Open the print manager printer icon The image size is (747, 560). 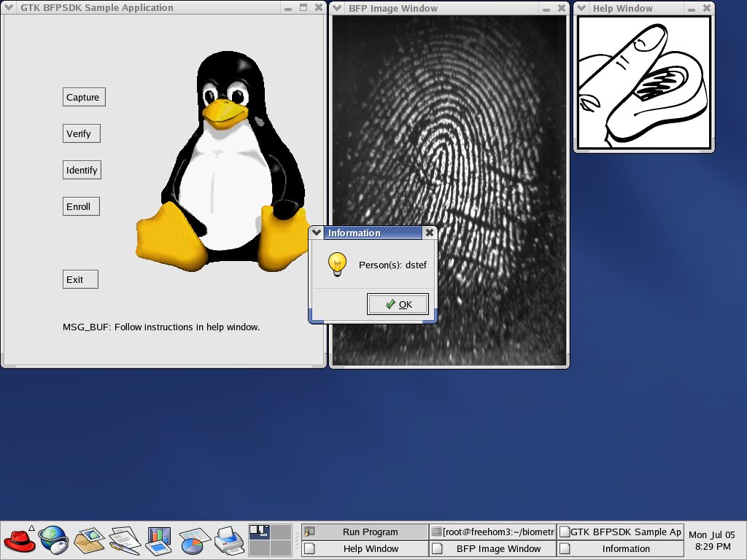click(229, 540)
